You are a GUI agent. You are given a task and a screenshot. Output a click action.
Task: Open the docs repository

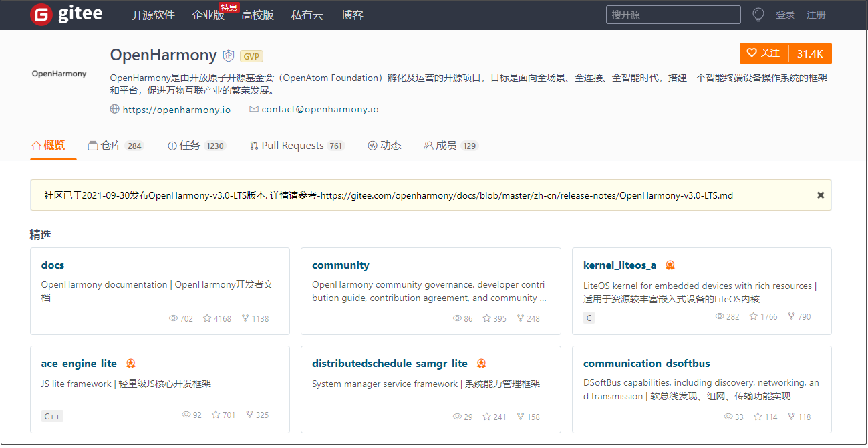53,265
